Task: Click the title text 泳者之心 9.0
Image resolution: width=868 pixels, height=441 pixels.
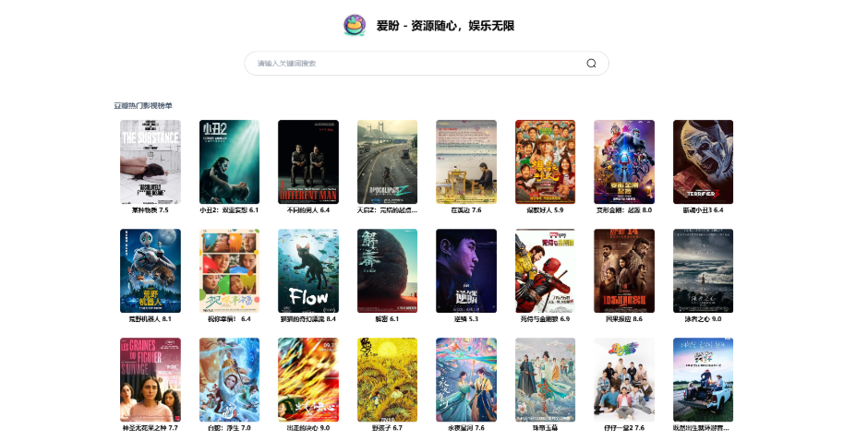Action: click(x=703, y=319)
